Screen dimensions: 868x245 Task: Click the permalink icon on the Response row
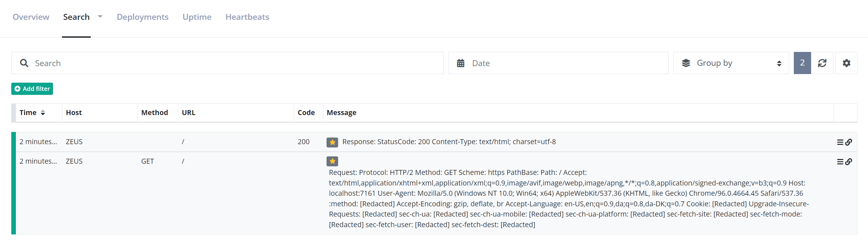click(848, 143)
